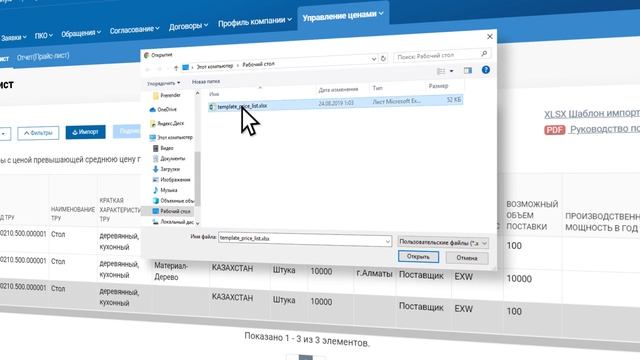This screenshot has height=360, width=640.
Task: Open the Изображения folder in sidebar
Action: click(171, 180)
